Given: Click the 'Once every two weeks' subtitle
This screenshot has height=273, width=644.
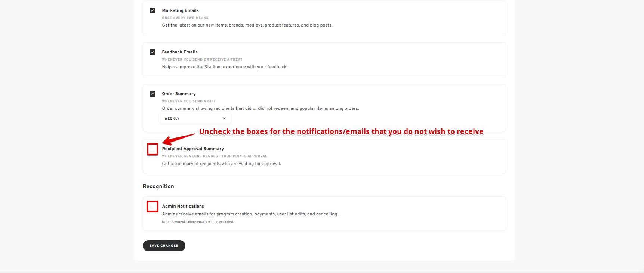Looking at the screenshot, I should (185, 18).
